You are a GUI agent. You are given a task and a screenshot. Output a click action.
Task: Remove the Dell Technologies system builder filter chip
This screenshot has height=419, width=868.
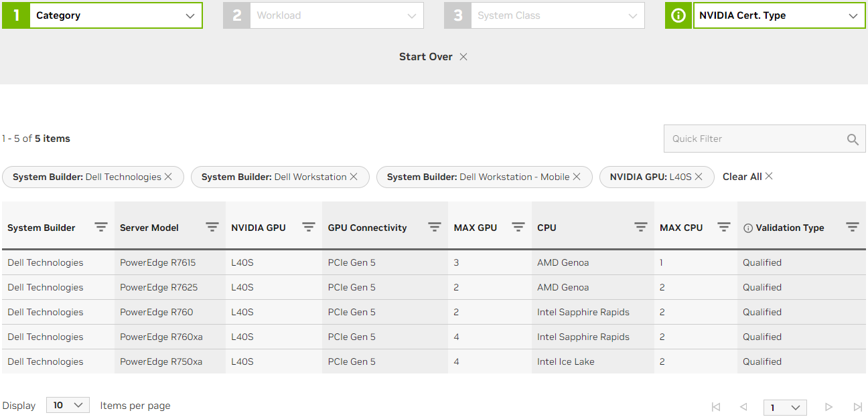[x=168, y=177]
